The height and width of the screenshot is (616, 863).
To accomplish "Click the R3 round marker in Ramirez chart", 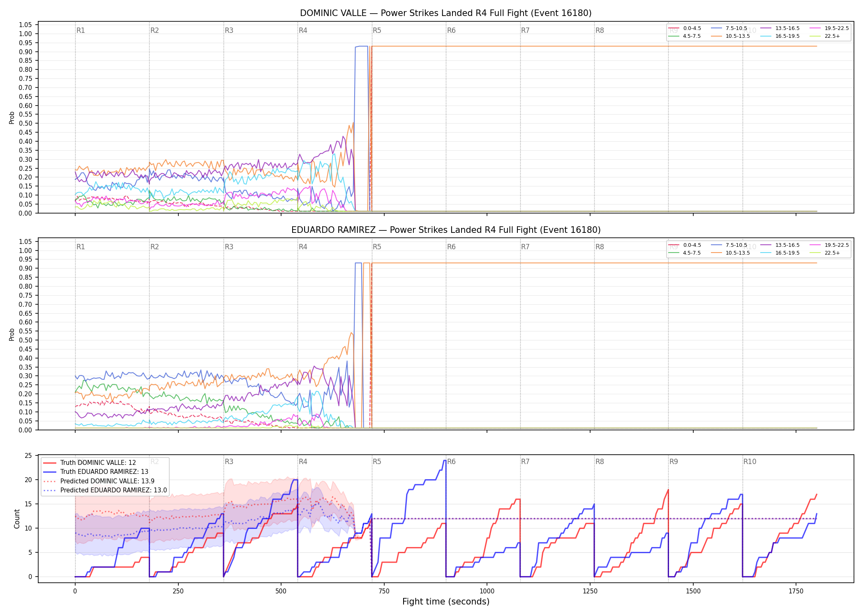I will 229,247.
